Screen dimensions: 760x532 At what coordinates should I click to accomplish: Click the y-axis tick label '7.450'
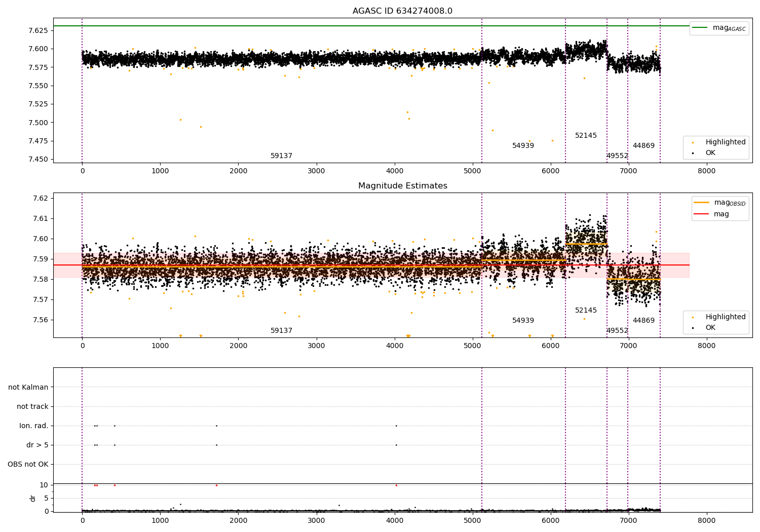(x=39, y=160)
